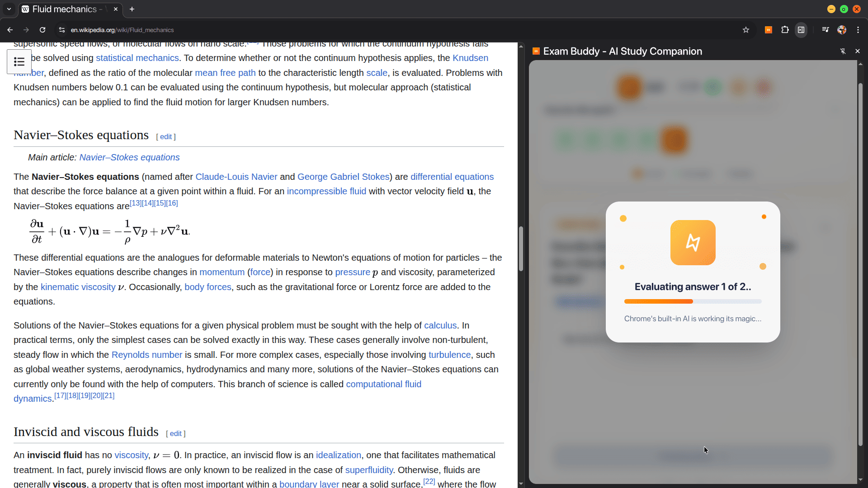Go back to previous page
The height and width of the screenshot is (488, 868).
(x=10, y=30)
